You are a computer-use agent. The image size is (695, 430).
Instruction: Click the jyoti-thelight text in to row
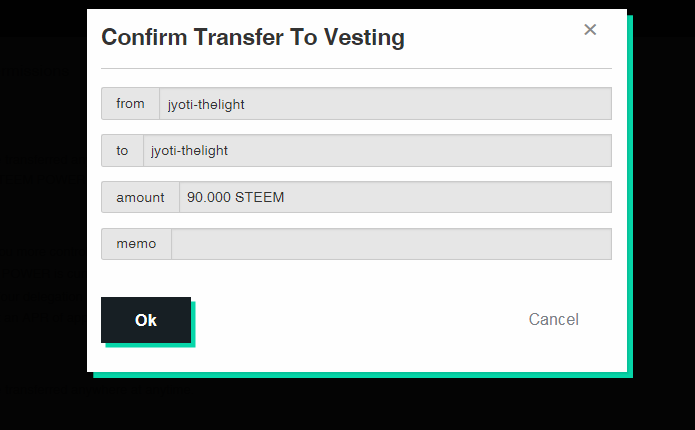[189, 151]
